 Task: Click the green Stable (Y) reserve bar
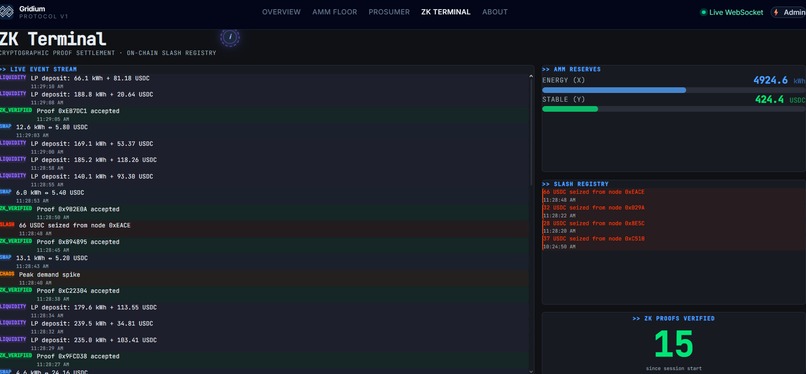(x=570, y=109)
